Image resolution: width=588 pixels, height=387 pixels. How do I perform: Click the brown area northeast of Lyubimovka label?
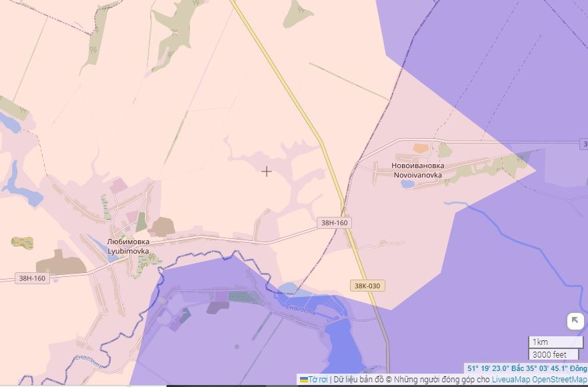pyautogui.click(x=162, y=227)
